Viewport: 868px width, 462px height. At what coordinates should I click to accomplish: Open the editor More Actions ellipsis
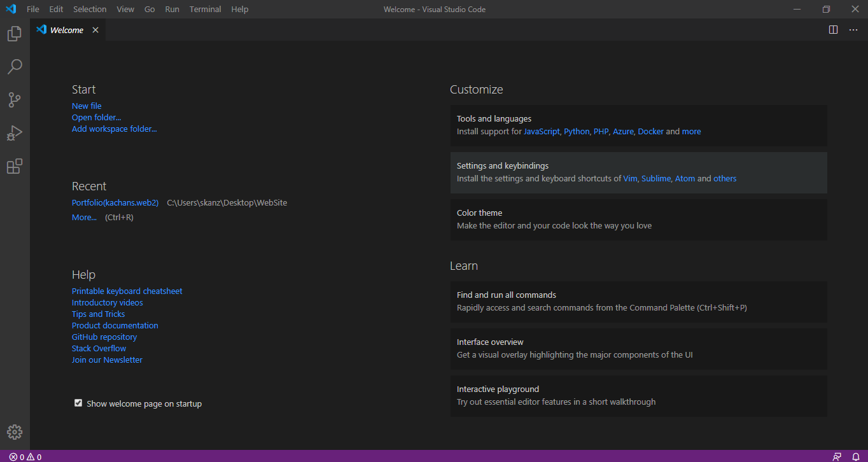click(x=853, y=30)
